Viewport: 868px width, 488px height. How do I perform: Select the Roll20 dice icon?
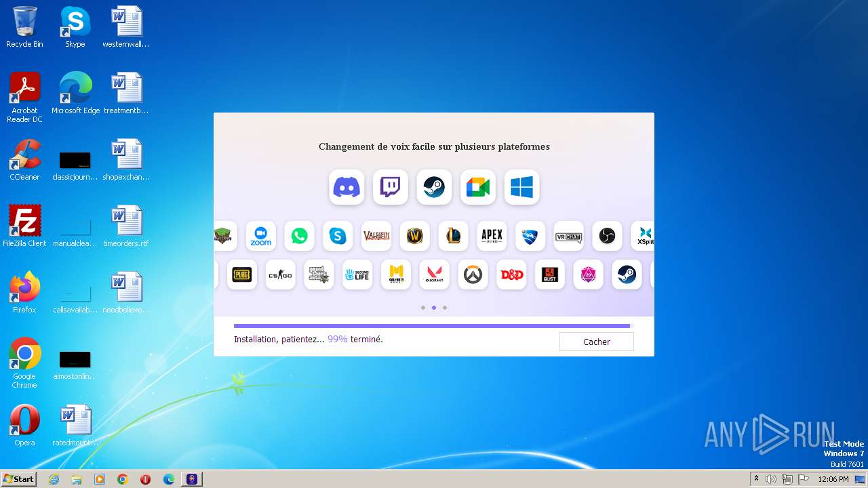coord(588,274)
